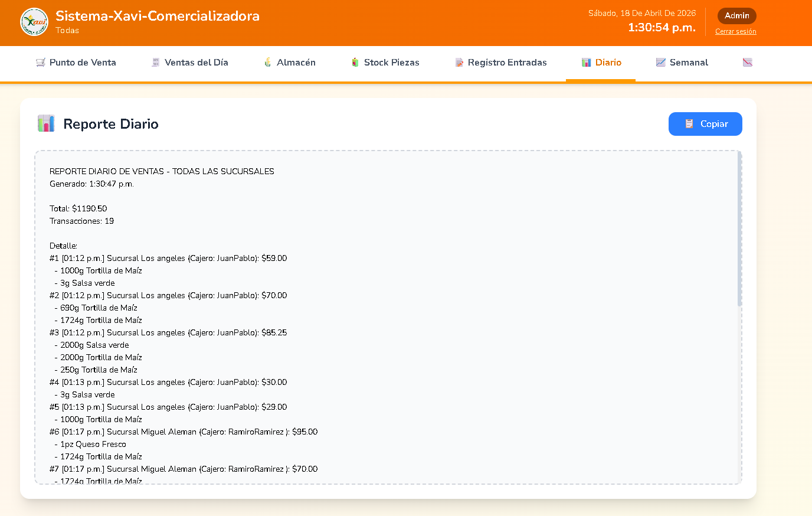812x516 pixels.
Task: Click sale #6 line for Sucursal Miguel Aleman
Action: pos(184,432)
